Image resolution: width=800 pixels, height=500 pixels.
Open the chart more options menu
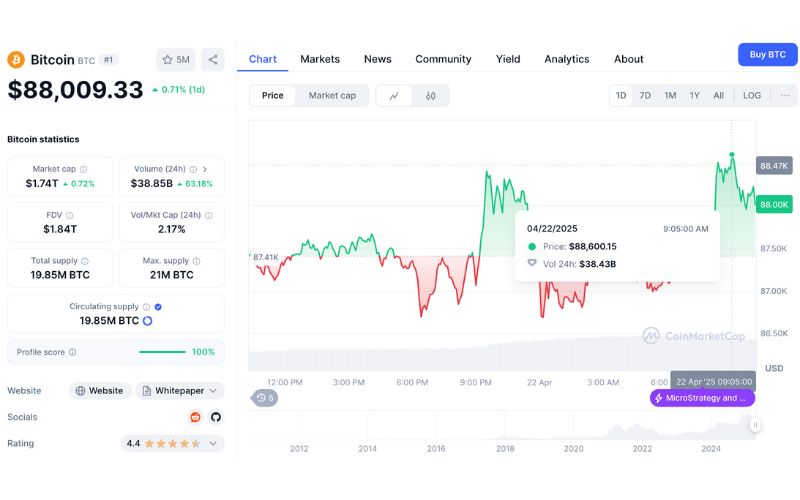click(x=785, y=95)
